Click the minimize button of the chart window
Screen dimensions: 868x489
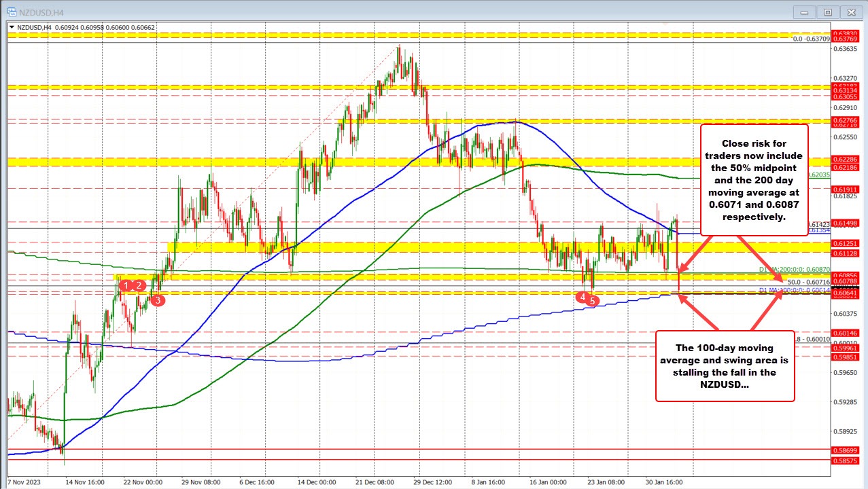pos(804,12)
